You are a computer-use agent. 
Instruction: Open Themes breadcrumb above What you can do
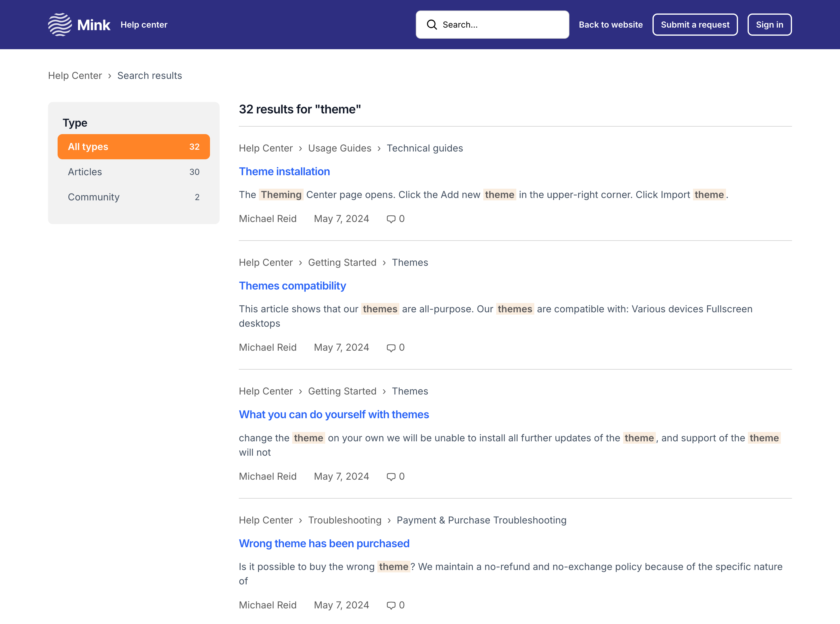point(410,391)
